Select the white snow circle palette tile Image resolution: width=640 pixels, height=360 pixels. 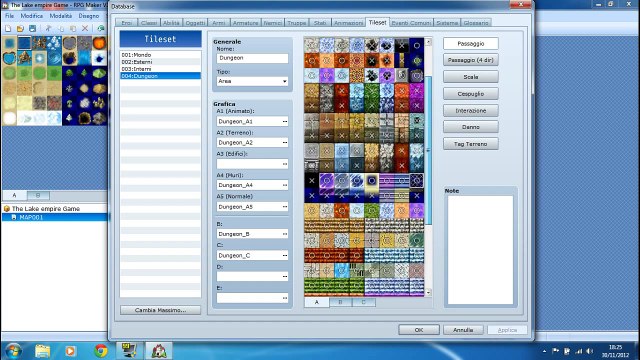coord(9,118)
